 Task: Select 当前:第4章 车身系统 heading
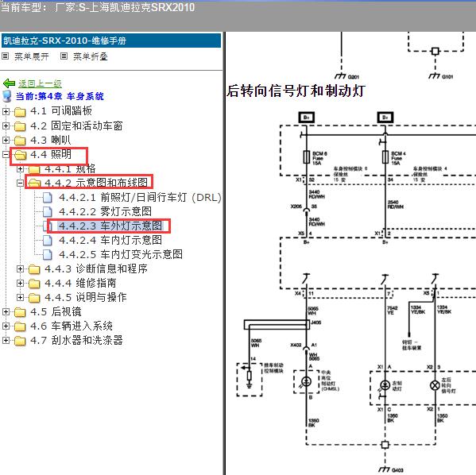point(60,96)
